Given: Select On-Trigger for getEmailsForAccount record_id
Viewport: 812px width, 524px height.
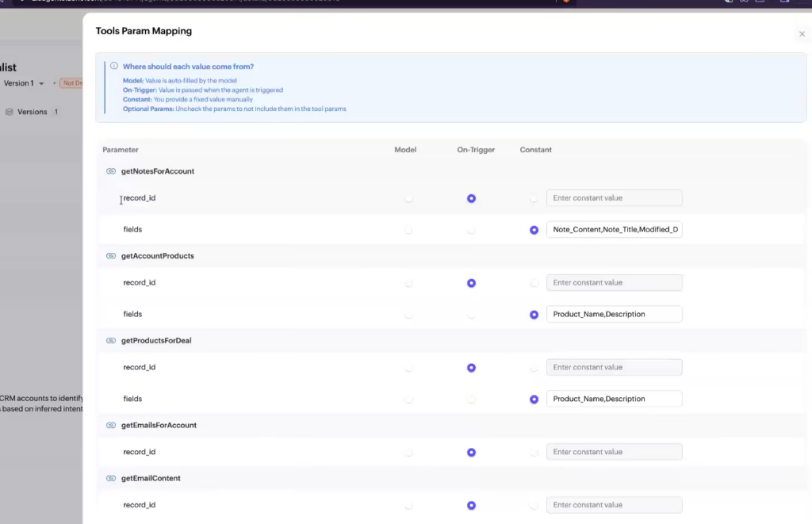Looking at the screenshot, I should pyautogui.click(x=471, y=453).
